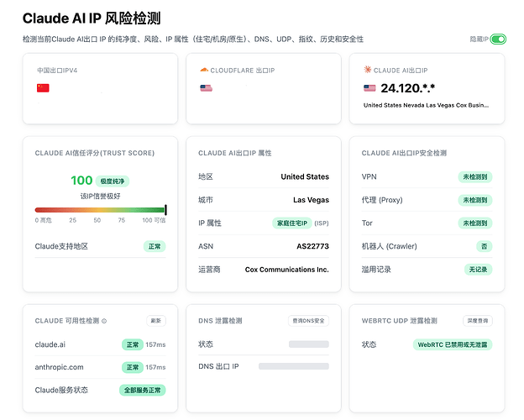Click the masked IP 24.120.*.*
Screen dimensions: 524x420
[x=408, y=88]
